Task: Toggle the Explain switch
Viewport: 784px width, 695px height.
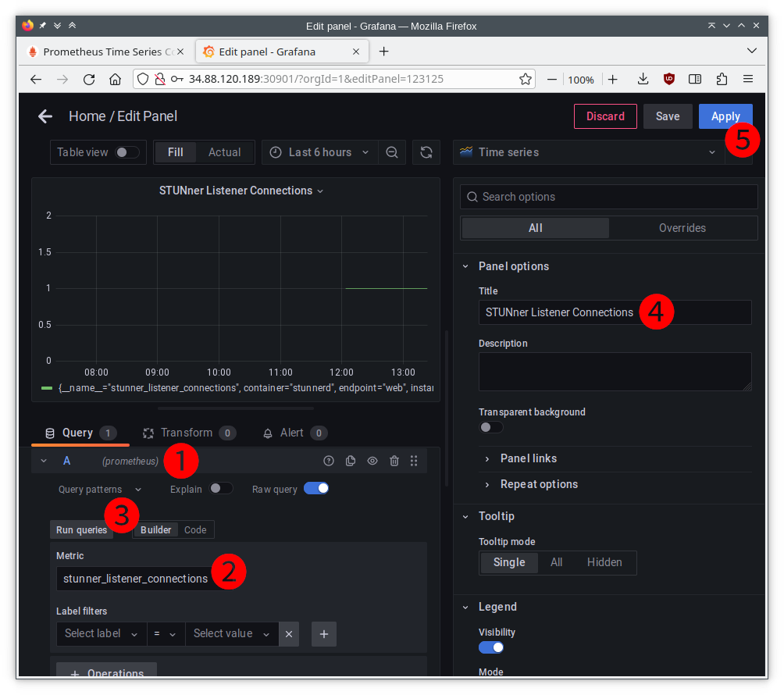Action: click(220, 489)
